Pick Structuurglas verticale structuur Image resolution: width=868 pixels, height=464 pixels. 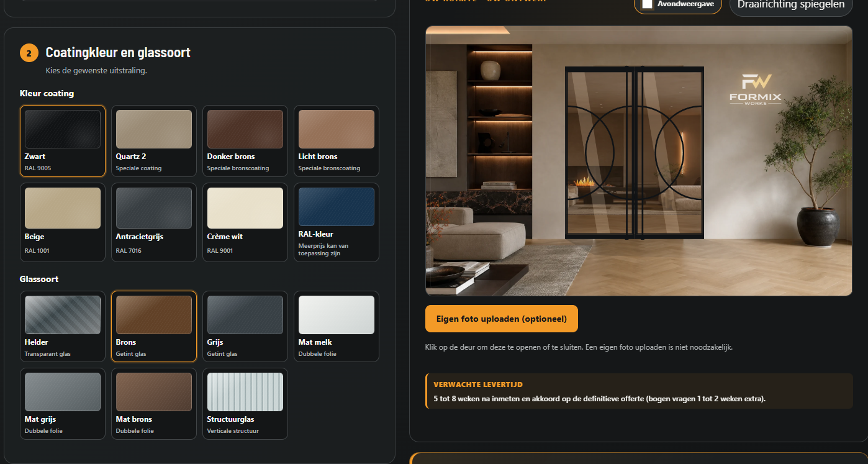pyautogui.click(x=245, y=404)
